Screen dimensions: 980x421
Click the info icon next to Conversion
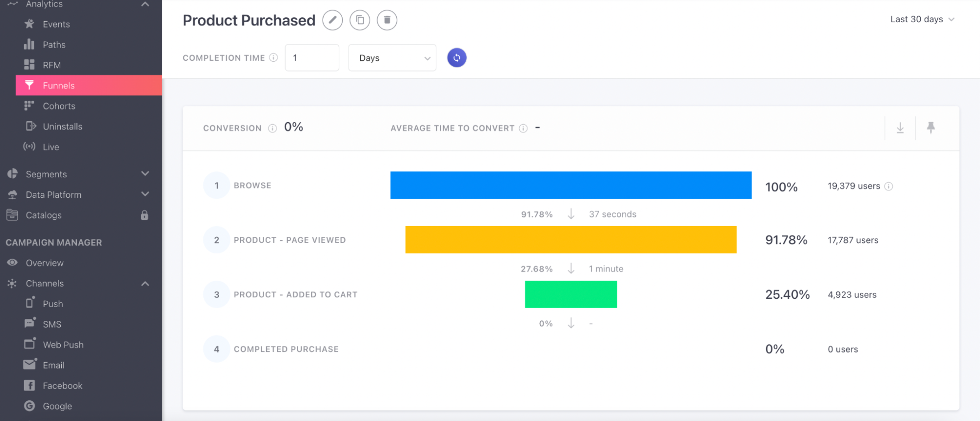pyautogui.click(x=273, y=129)
